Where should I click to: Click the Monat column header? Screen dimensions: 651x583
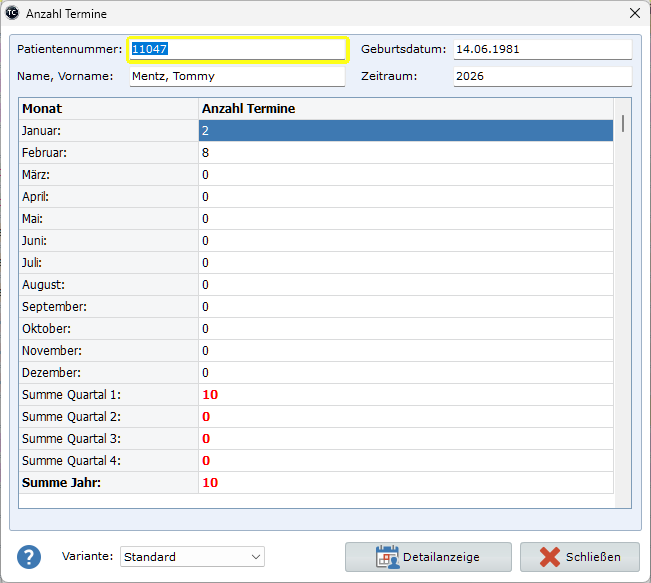pyautogui.click(x=108, y=109)
